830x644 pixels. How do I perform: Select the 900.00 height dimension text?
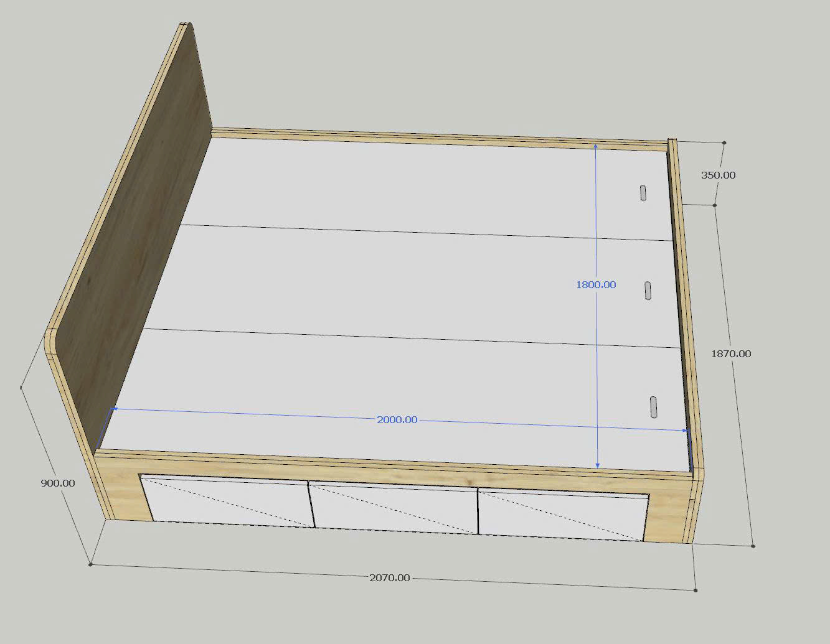[x=58, y=483]
